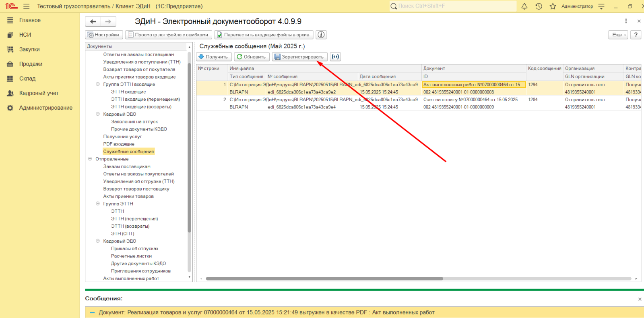
Task: Select ЭТТН входящие (перемещения)
Action: pyautogui.click(x=145, y=99)
